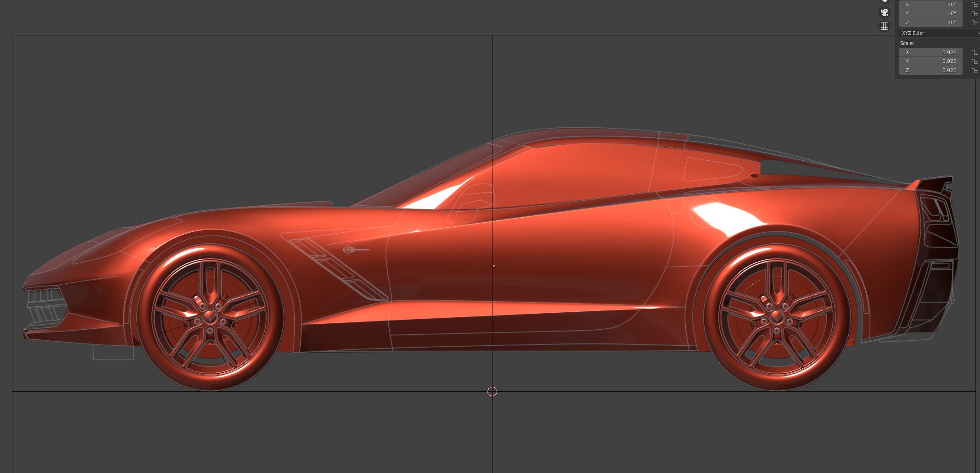Image resolution: width=980 pixels, height=473 pixels.
Task: Lock the Rotation Y value
Action: (x=974, y=13)
